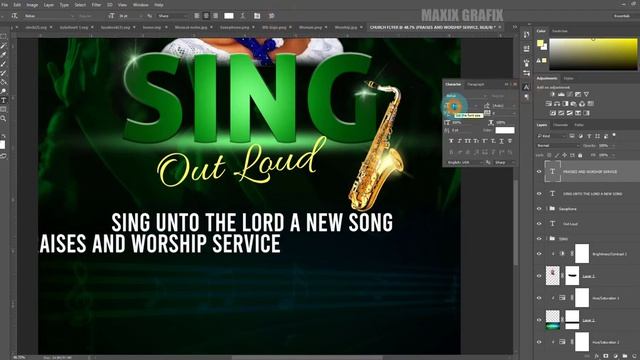
Task: Add Brightness/Contrast adjustment icon
Action: click(553, 94)
